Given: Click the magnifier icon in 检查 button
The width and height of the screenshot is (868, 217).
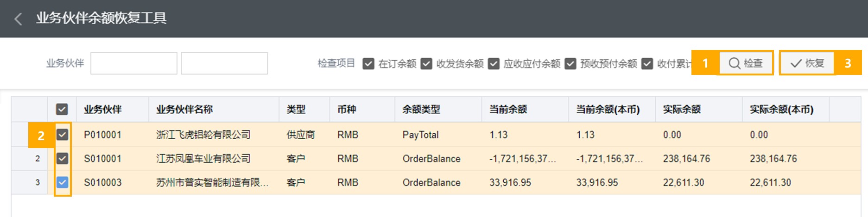Looking at the screenshot, I should (735, 63).
